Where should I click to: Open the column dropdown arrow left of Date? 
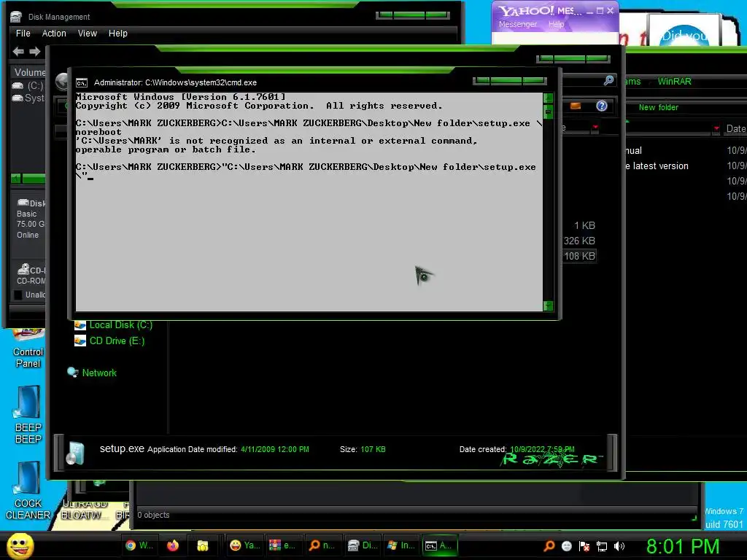(x=716, y=128)
